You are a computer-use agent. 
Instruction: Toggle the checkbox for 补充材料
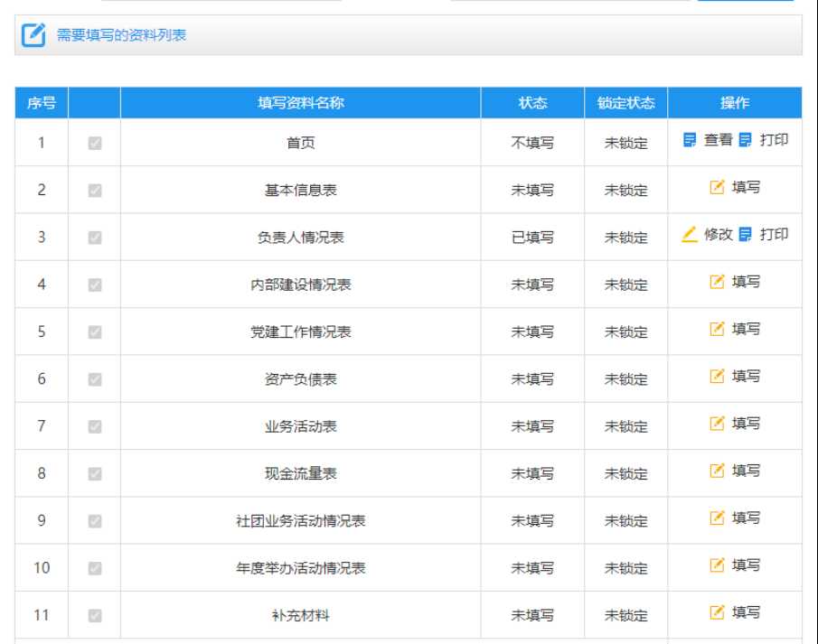tap(95, 615)
